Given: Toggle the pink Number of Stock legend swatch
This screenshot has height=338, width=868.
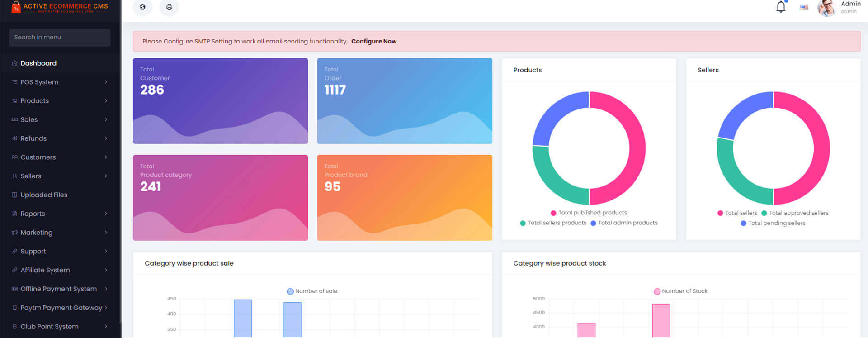Looking at the screenshot, I should pyautogui.click(x=657, y=291).
